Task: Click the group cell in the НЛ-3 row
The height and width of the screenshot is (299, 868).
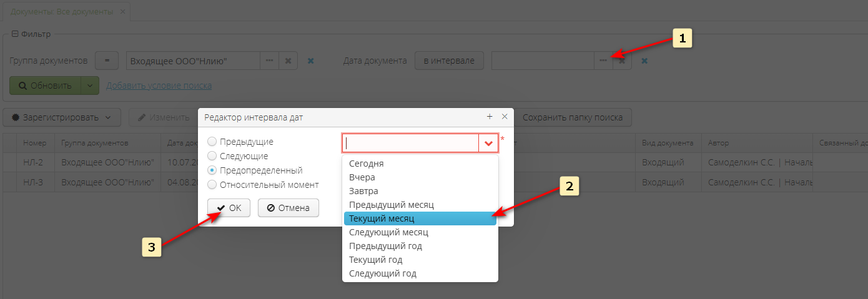Action: 107,182
